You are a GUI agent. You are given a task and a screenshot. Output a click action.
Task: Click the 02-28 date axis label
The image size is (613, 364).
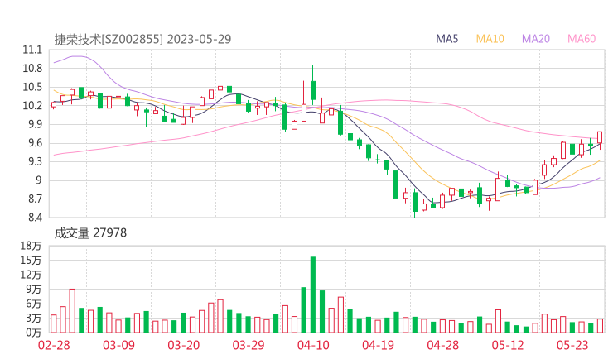coord(54,345)
